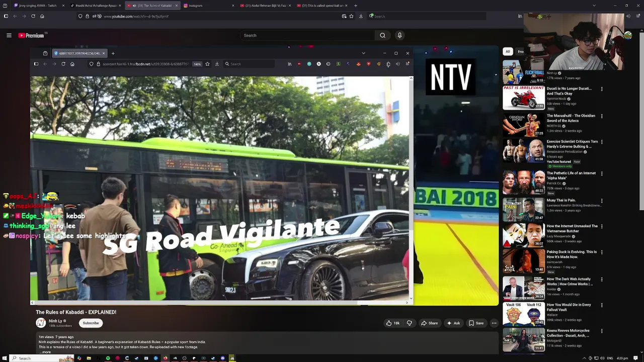Open options for Pathetic Life of Alpha Male
The width and height of the screenshot is (644, 362).
[x=602, y=173]
